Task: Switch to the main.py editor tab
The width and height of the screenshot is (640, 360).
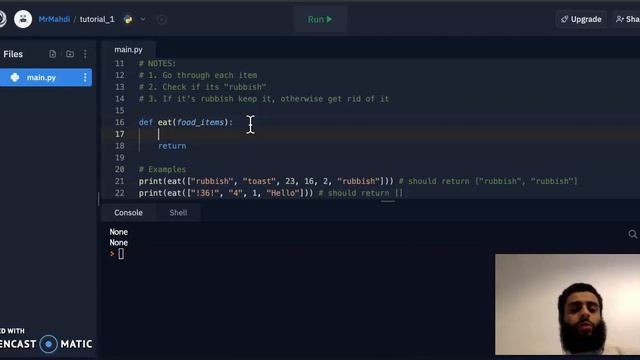Action: [128, 49]
